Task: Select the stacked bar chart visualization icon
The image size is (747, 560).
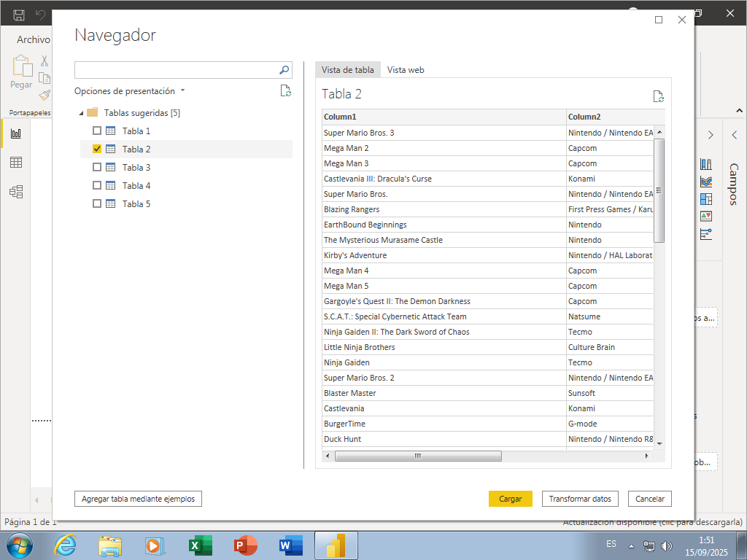Action: [706, 164]
